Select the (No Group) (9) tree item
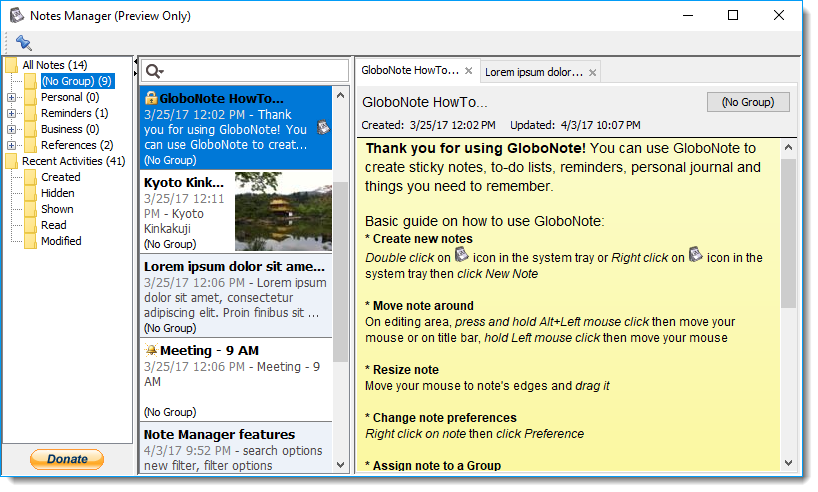Viewport: 818px width, 492px height. pyautogui.click(x=77, y=81)
